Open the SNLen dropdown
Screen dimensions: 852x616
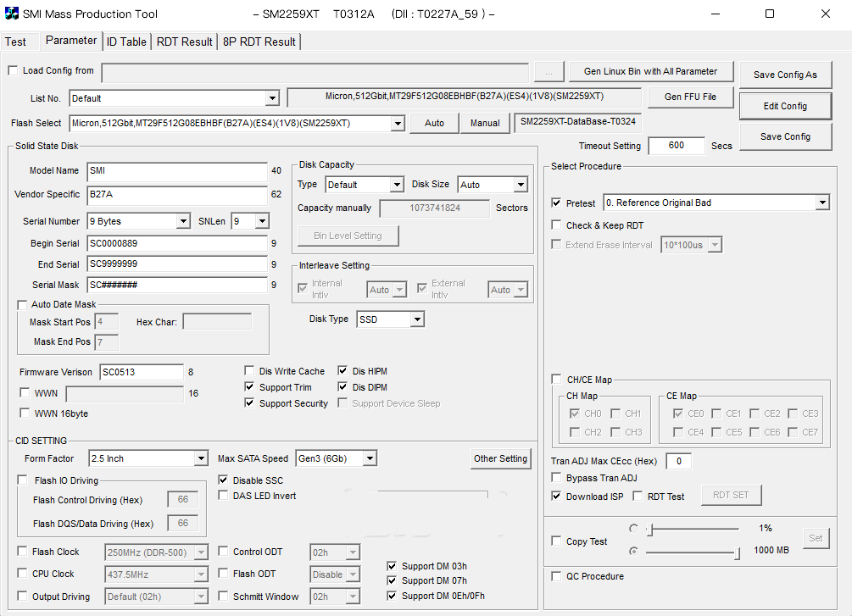click(262, 221)
